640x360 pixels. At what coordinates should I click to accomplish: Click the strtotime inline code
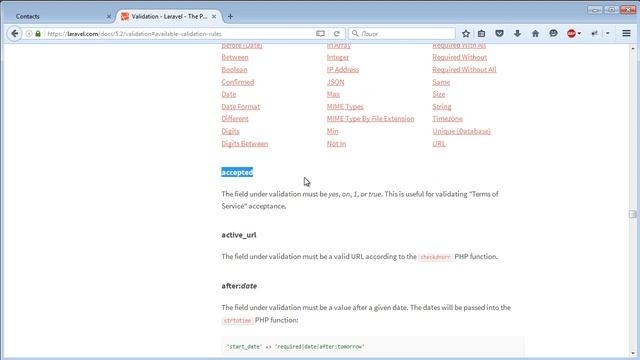coord(237,320)
